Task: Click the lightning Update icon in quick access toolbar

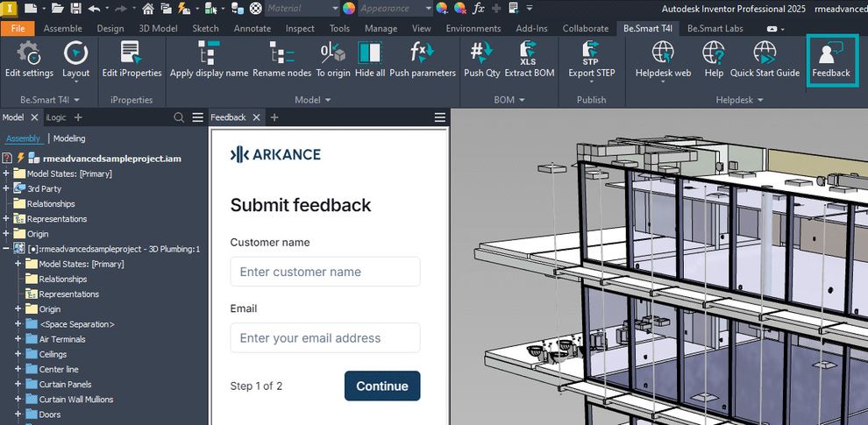Action: 184,8
